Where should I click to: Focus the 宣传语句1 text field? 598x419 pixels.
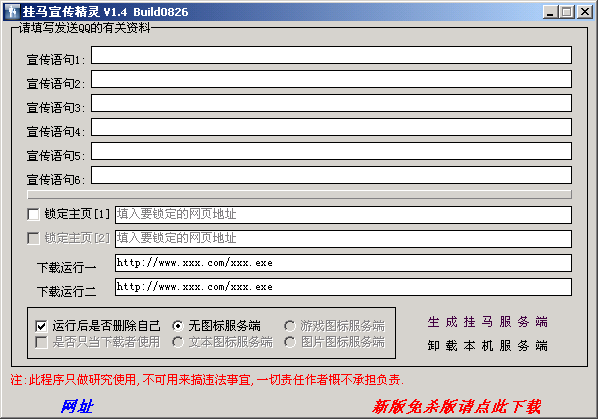tap(331, 55)
